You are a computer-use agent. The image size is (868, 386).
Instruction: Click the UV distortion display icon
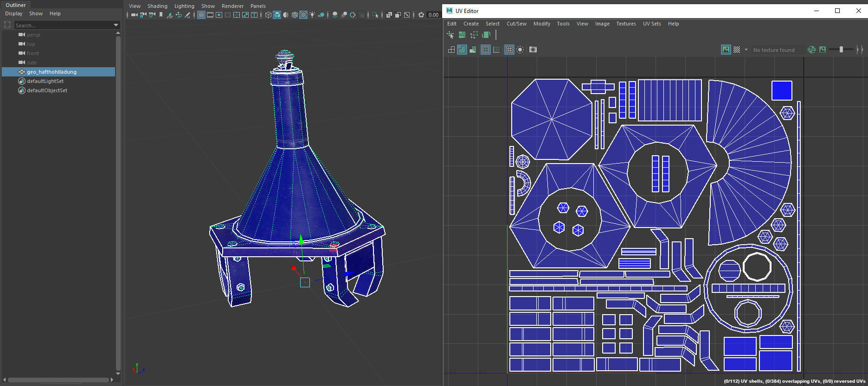pos(473,50)
